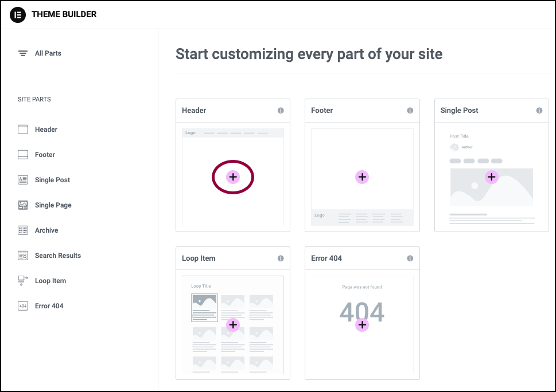556x392 pixels.
Task: Show info for Header card
Action: point(281,111)
